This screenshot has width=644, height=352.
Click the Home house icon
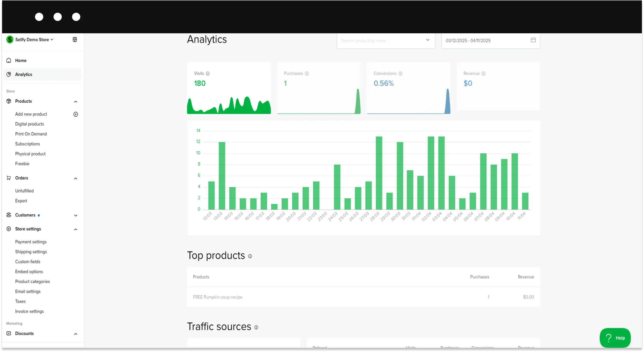coord(9,61)
